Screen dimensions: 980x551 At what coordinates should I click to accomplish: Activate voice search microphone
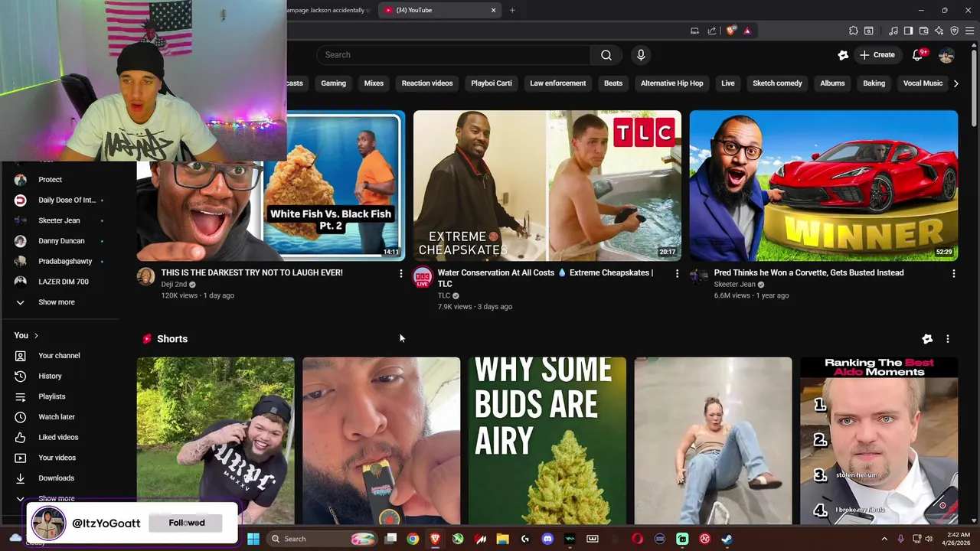point(641,55)
